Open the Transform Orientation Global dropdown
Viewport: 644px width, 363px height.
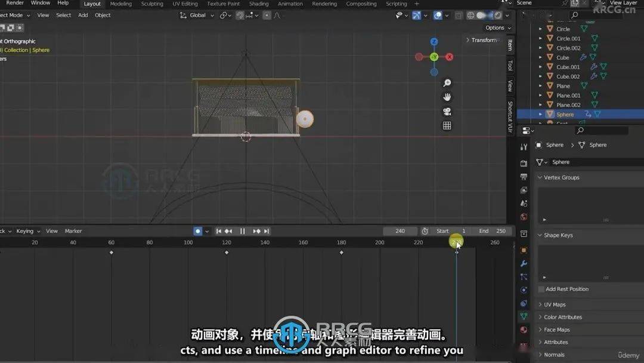pos(197,15)
